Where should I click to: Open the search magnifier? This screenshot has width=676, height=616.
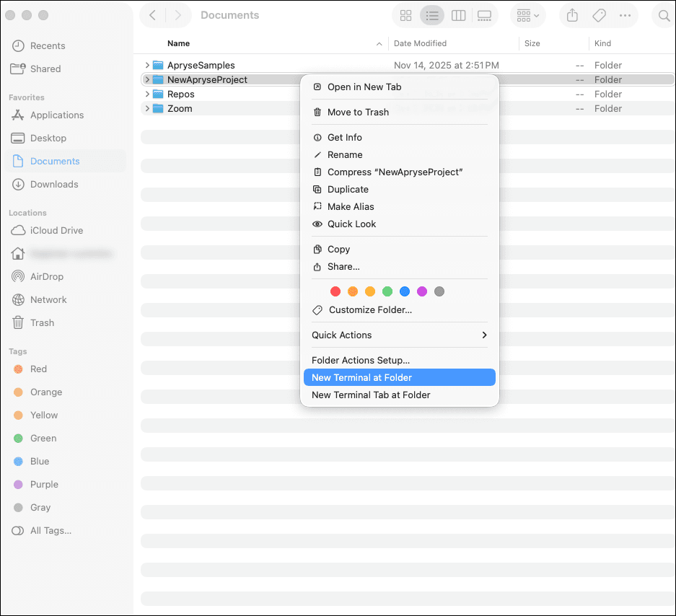click(x=663, y=15)
